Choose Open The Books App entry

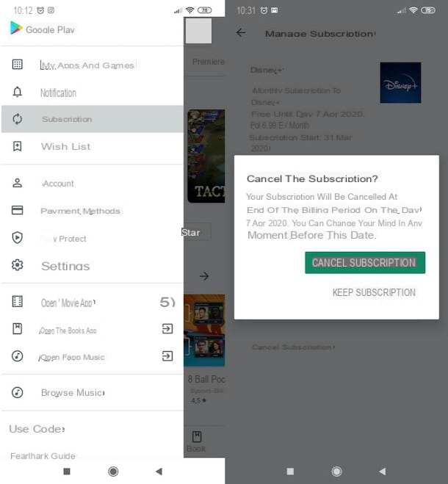click(93, 329)
